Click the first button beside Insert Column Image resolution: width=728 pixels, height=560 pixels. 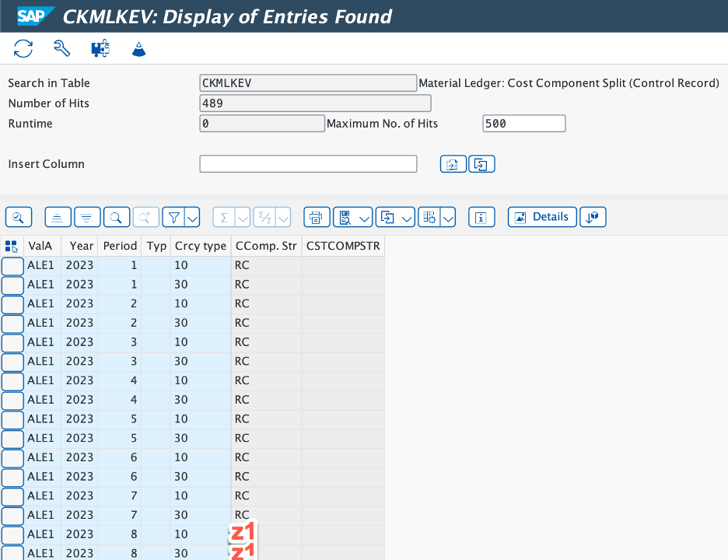[453, 164]
